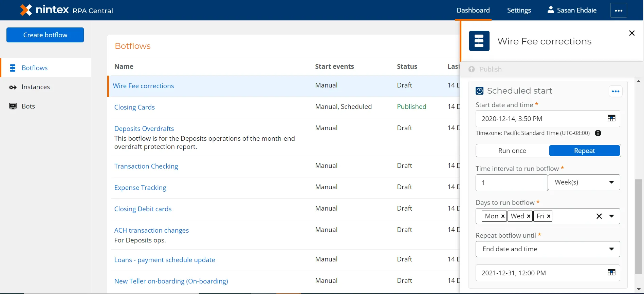The image size is (644, 294).
Task: Select Repeat schedule option
Action: pyautogui.click(x=584, y=151)
